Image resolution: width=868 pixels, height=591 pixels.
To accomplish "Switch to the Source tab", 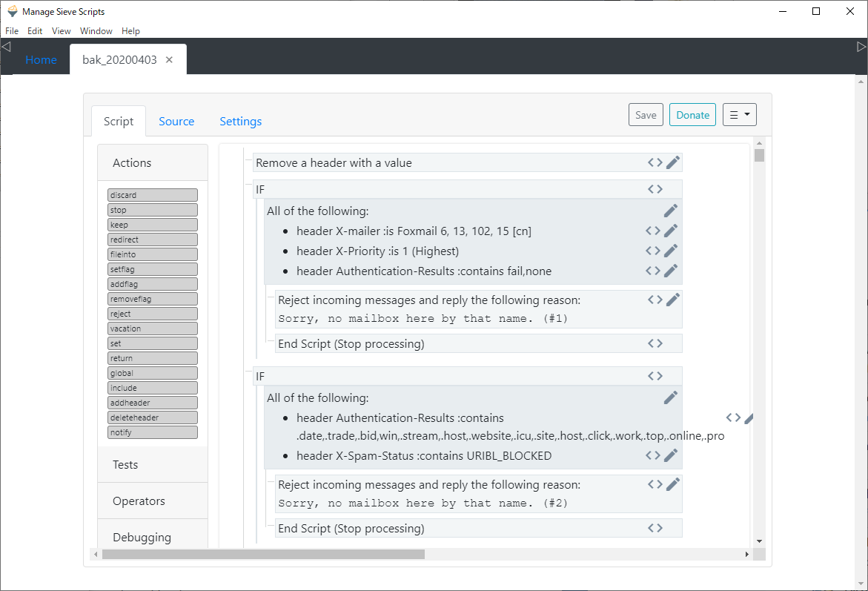I will 176,121.
